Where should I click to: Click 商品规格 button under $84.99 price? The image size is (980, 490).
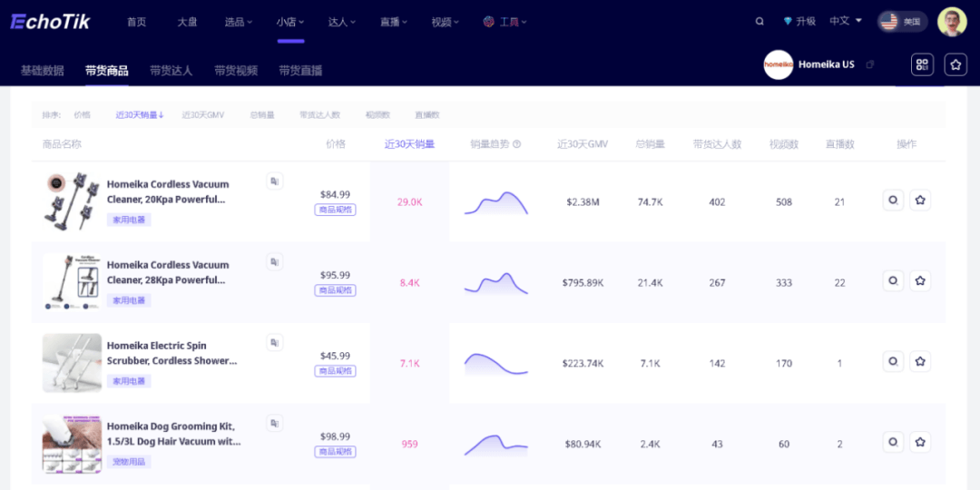click(x=335, y=210)
